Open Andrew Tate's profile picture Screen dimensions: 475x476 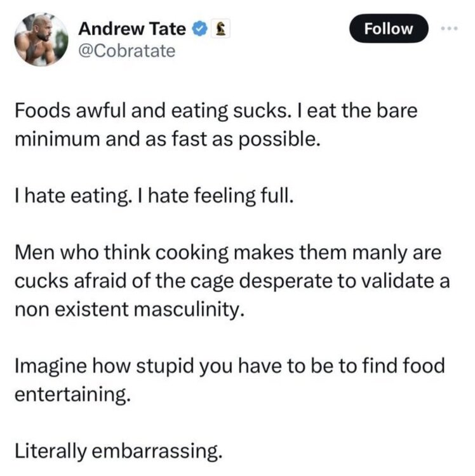click(x=42, y=39)
